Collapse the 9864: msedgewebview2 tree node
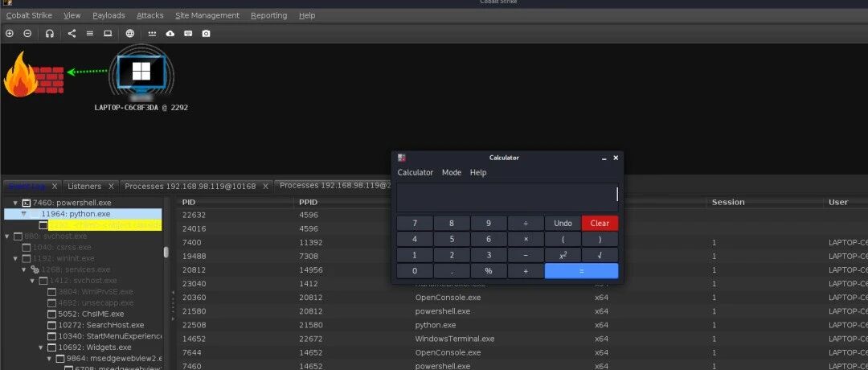The width and height of the screenshot is (868, 370). pos(51,359)
